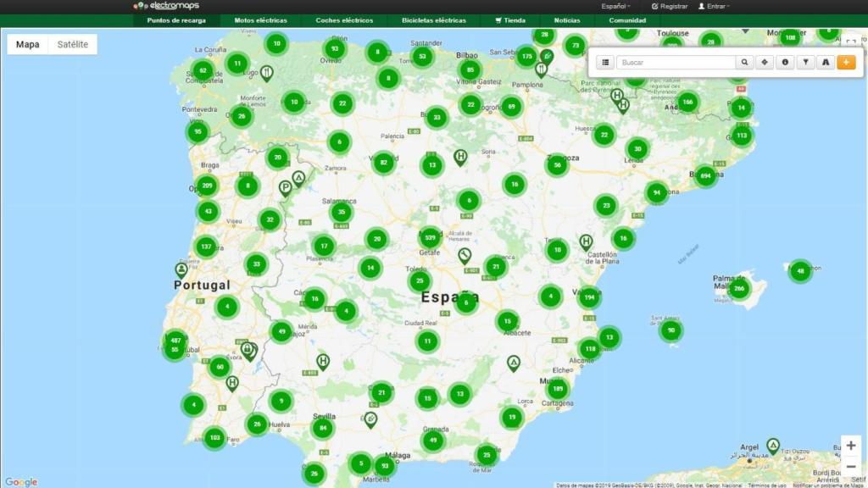The image size is (868, 488).
Task: Expand the Entrar dropdown
Action: [716, 5]
